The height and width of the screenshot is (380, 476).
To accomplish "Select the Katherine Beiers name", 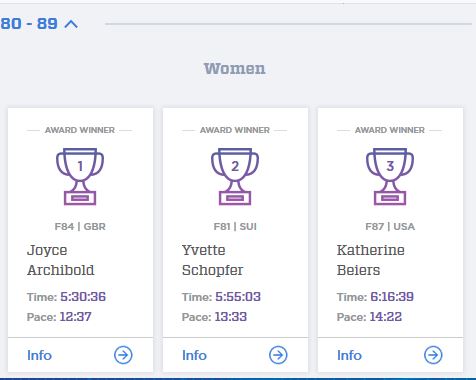I will click(371, 260).
